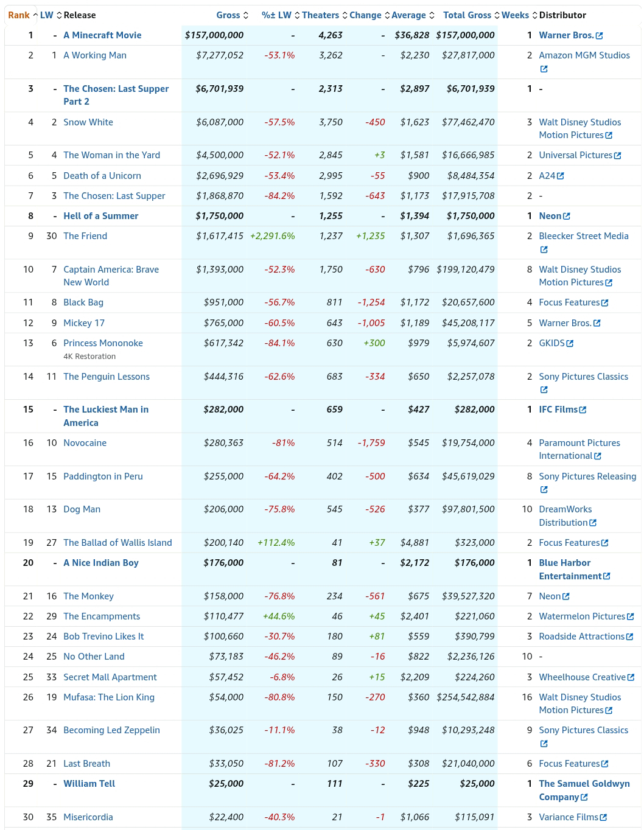Open Snow White release link
The height and width of the screenshot is (830, 644).
[88, 122]
